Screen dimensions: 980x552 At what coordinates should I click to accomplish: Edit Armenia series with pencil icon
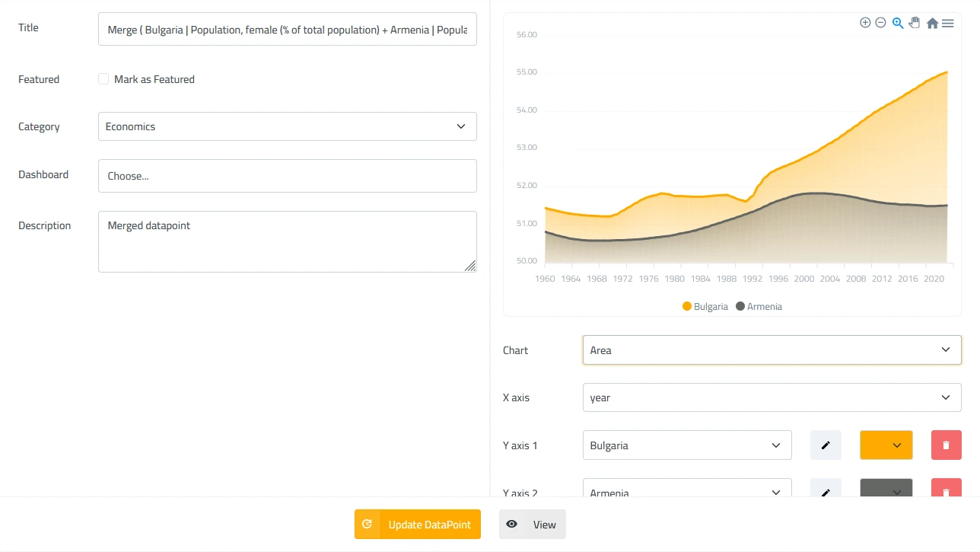pos(826,492)
